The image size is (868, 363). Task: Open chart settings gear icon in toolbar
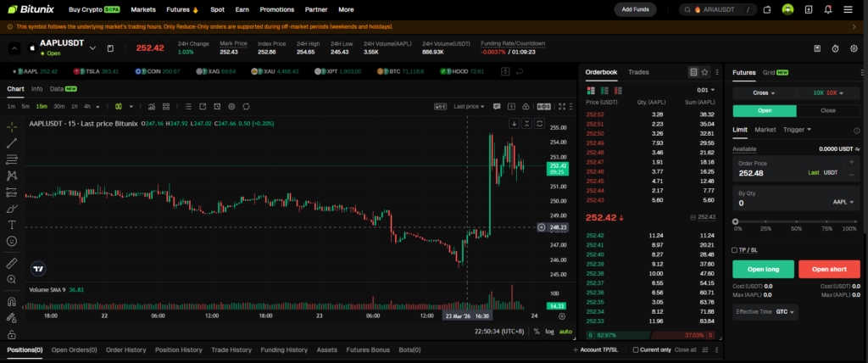click(x=231, y=106)
